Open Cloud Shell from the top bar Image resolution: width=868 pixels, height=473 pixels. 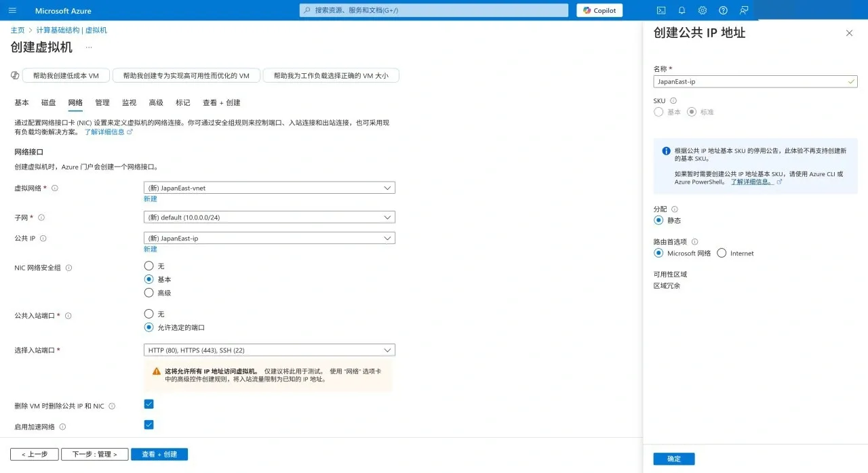661,10
